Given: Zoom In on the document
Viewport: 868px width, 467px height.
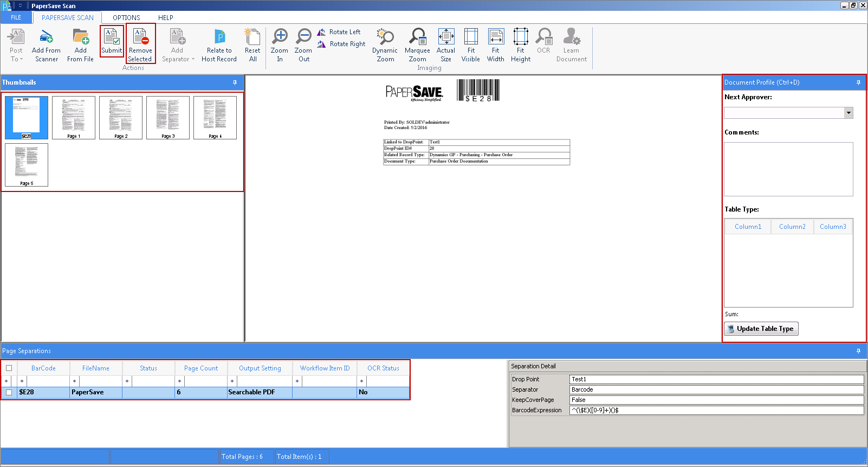Looking at the screenshot, I should click(x=280, y=46).
